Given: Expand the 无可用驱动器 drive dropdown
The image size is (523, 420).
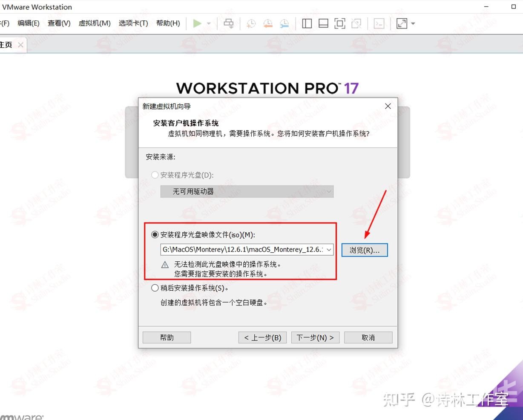Looking at the screenshot, I should 328,191.
